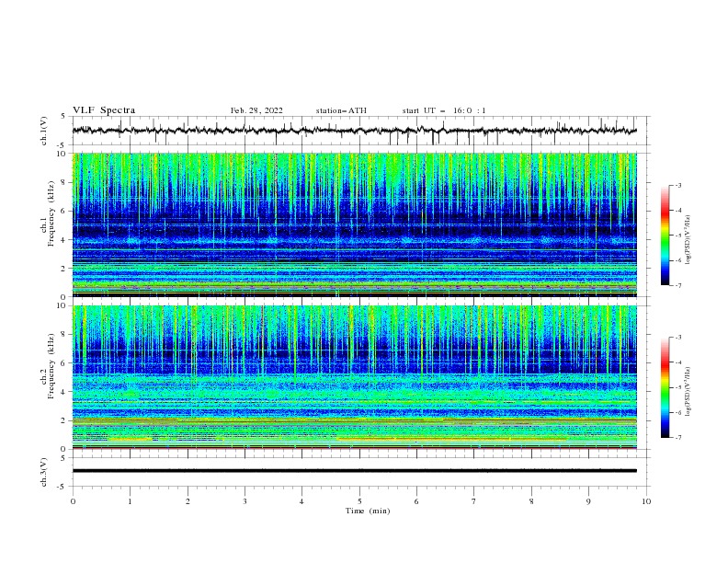The height and width of the screenshot is (563, 728).
Task: Click the ch.1 voltage waveform trace
Action: pyautogui.click(x=355, y=131)
